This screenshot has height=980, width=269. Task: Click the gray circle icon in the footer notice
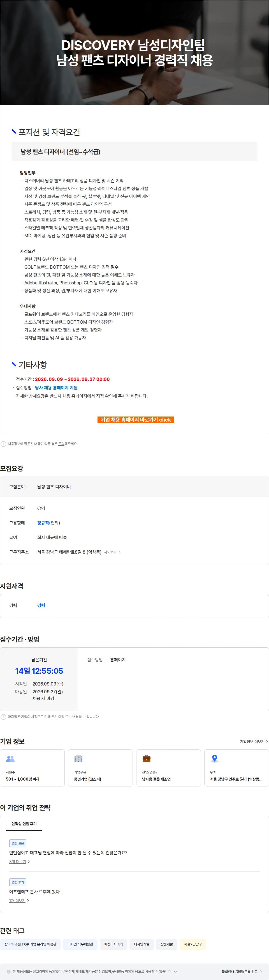8,972
